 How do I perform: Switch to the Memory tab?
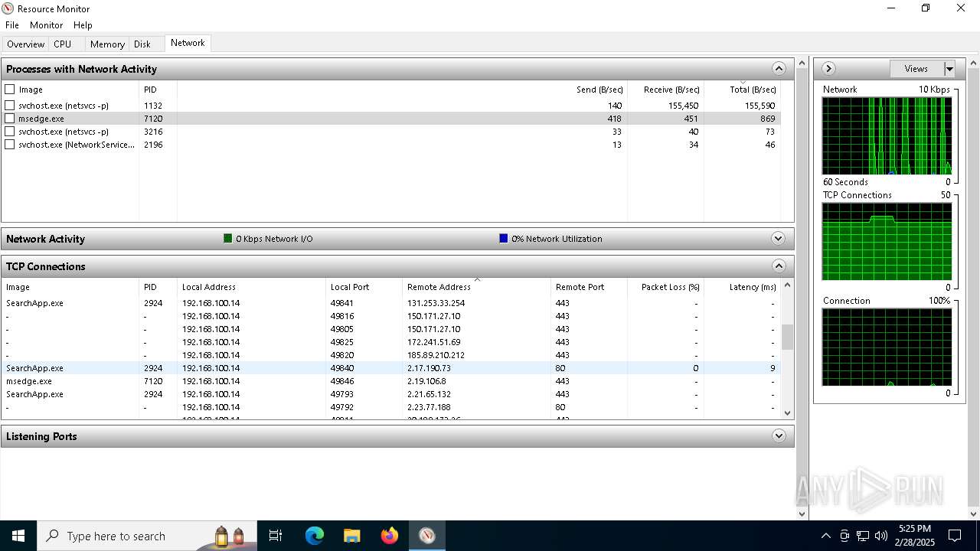tap(107, 44)
